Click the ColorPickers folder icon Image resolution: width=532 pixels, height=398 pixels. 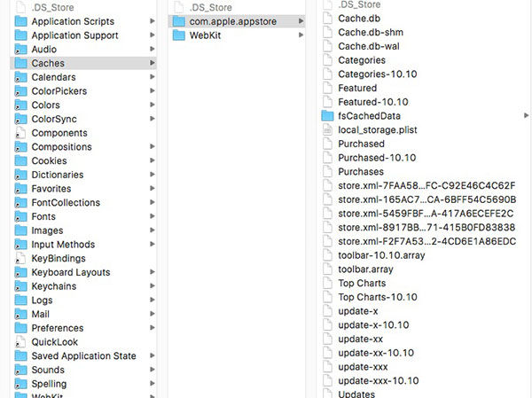pyautogui.click(x=21, y=91)
